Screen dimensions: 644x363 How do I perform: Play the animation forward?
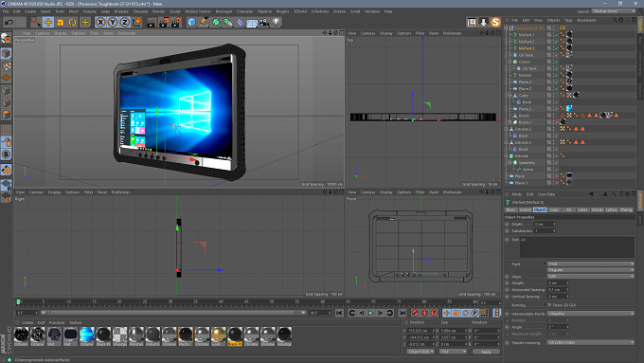pyautogui.click(x=371, y=314)
